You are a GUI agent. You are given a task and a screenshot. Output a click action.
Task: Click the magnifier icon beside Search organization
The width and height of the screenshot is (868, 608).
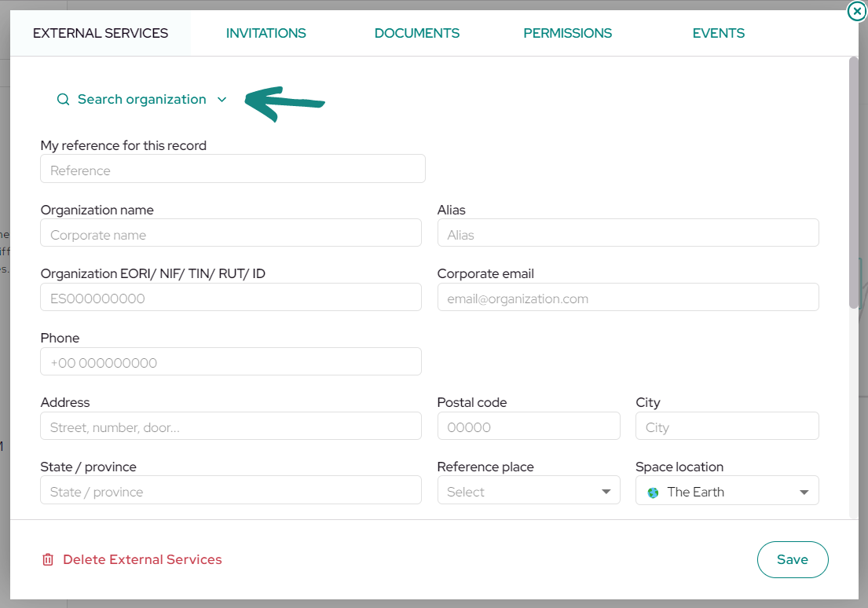[x=63, y=100]
